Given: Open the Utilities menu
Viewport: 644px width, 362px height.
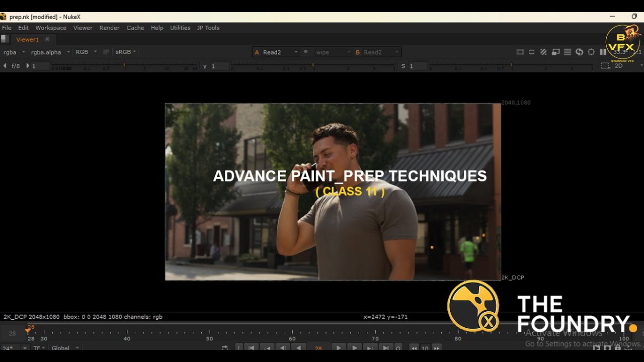Looking at the screenshot, I should (x=180, y=28).
